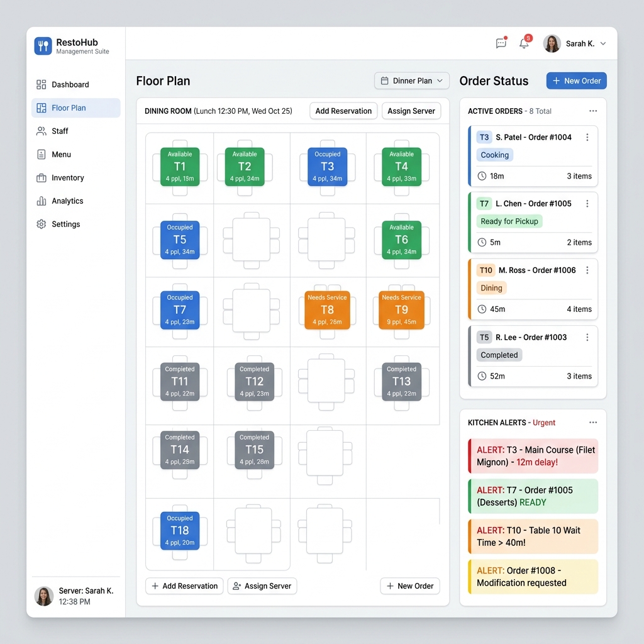Open the chat messages icon
Viewport: 644px width, 644px height.
click(501, 43)
